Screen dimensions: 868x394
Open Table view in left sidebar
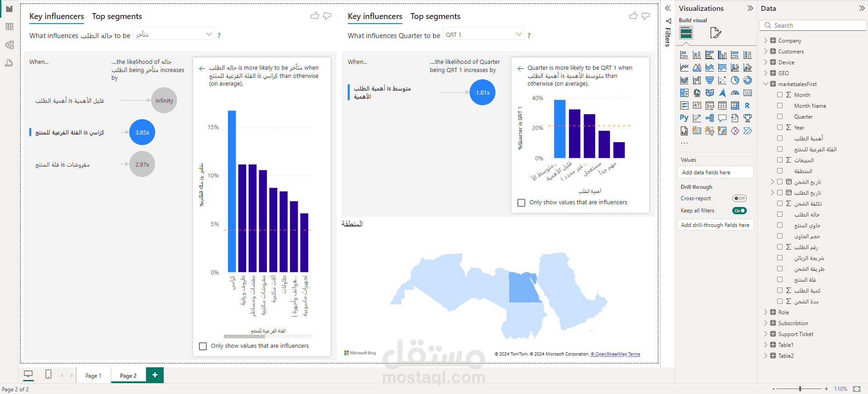(9, 27)
